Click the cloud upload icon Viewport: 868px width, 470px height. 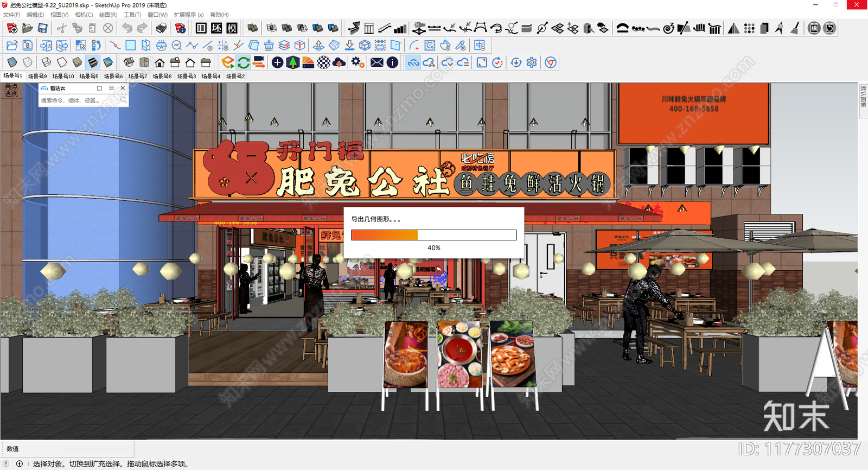(339, 62)
